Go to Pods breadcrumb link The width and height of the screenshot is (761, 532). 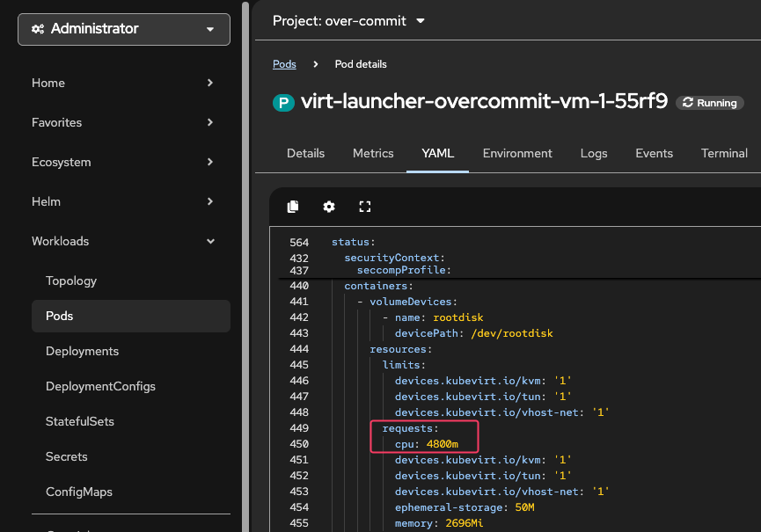pyautogui.click(x=284, y=64)
